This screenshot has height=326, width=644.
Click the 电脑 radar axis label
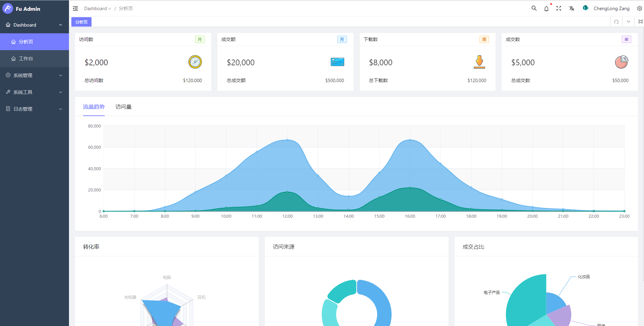(167, 278)
